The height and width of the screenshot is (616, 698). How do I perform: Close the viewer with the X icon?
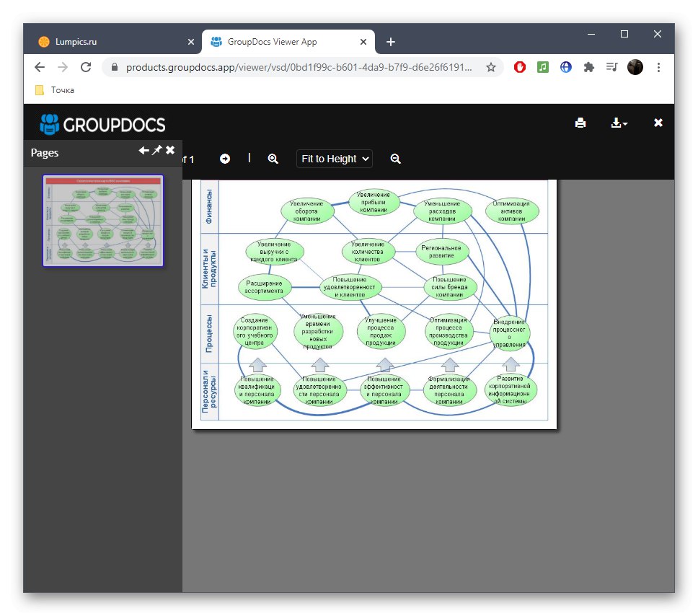tap(658, 123)
